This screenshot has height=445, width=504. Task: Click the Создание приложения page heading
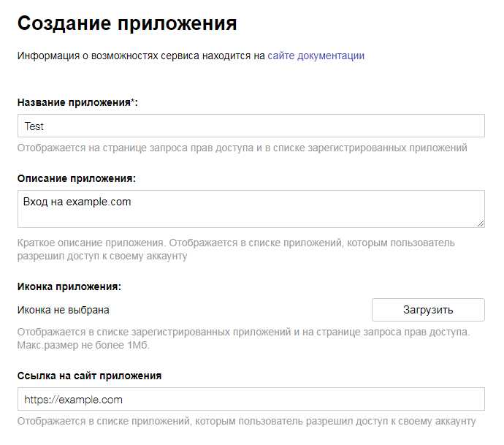[127, 23]
